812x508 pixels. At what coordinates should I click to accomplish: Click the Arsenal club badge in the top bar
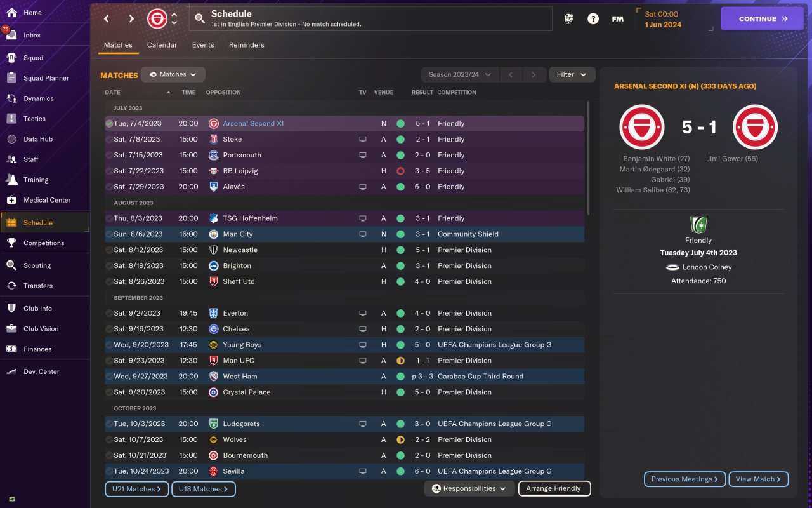(x=157, y=18)
